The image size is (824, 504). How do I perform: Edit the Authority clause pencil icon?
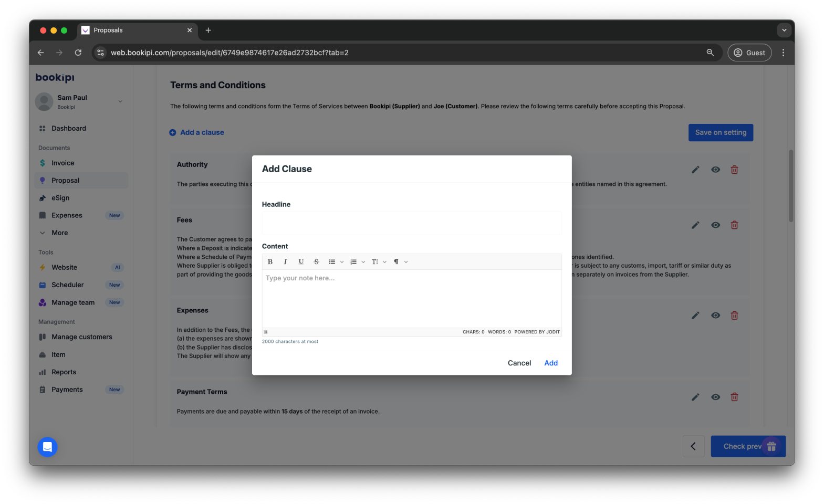695,170
